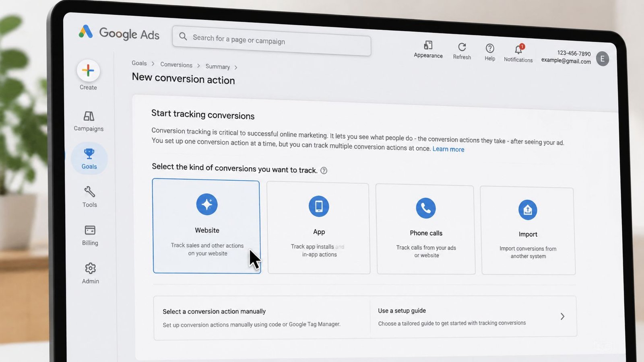Expand the setup guide chevron arrow
This screenshot has width=644, height=362.
pos(562,317)
